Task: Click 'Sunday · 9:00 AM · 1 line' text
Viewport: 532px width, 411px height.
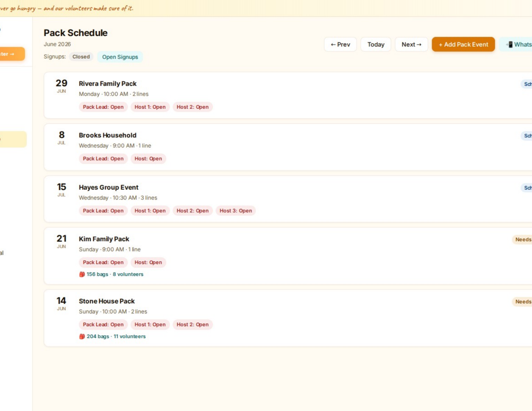Action: click(x=110, y=250)
